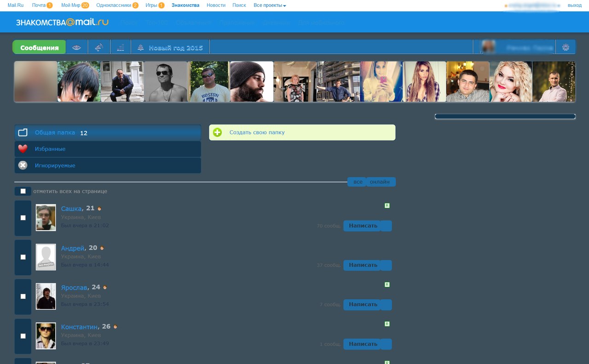Click Написать for Ярослав

(x=363, y=305)
